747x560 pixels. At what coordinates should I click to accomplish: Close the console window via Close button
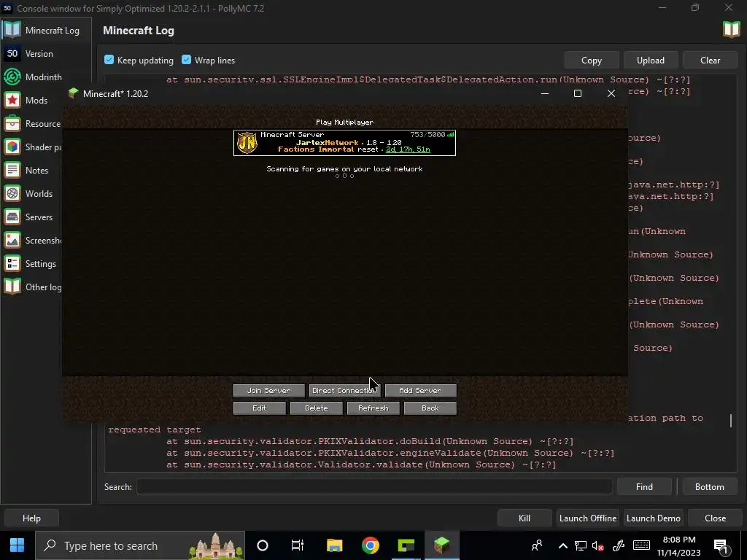pyautogui.click(x=715, y=518)
